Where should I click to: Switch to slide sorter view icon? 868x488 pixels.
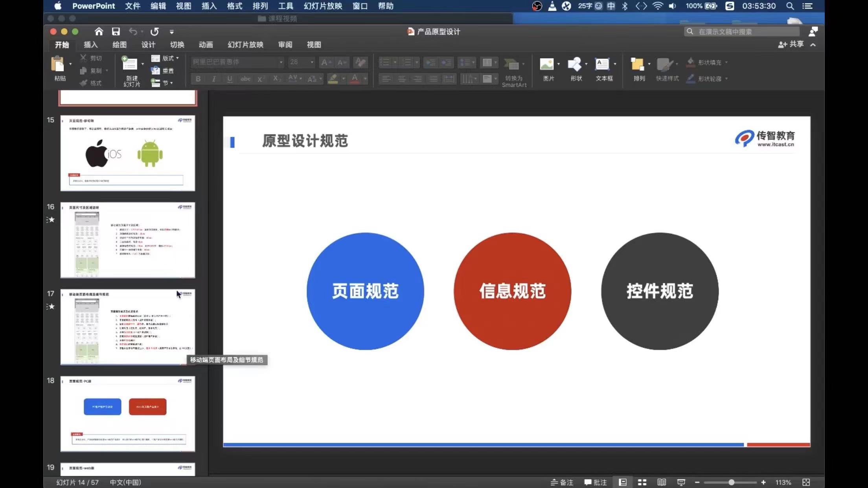642,482
